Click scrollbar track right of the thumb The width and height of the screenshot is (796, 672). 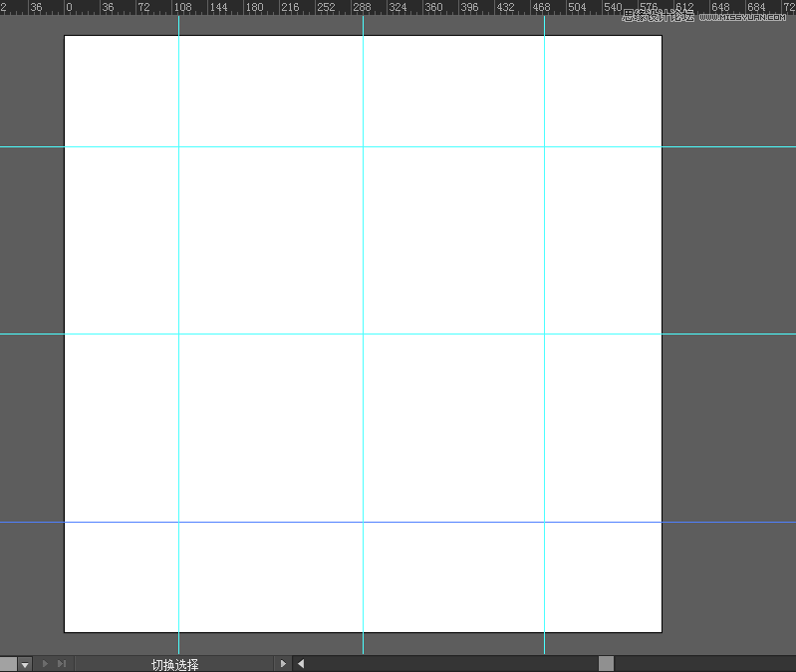click(697, 664)
